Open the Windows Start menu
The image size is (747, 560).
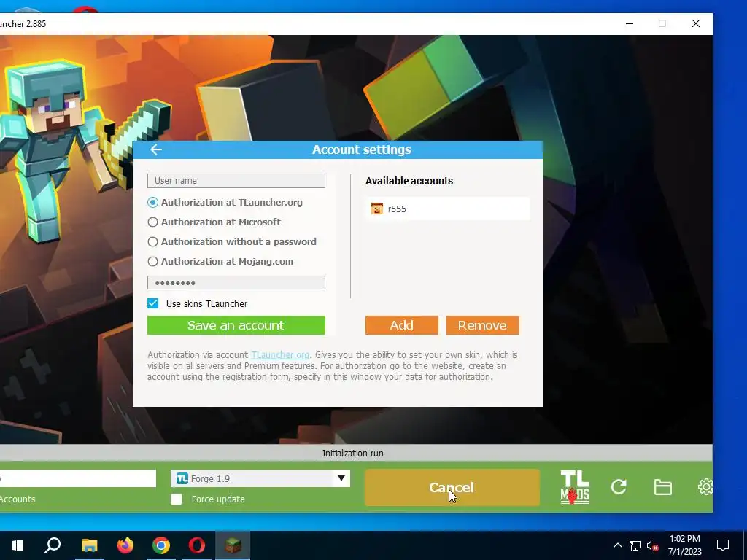tap(18, 545)
